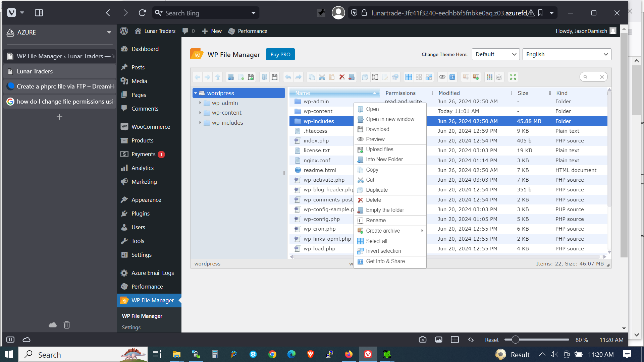Click the Delete icon in toolbar

342,77
